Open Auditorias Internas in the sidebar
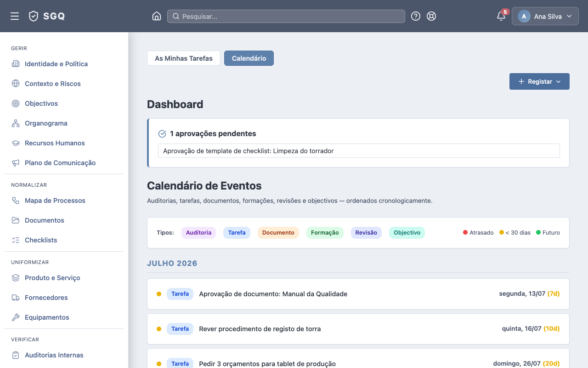The height and width of the screenshot is (368, 588). (64, 355)
